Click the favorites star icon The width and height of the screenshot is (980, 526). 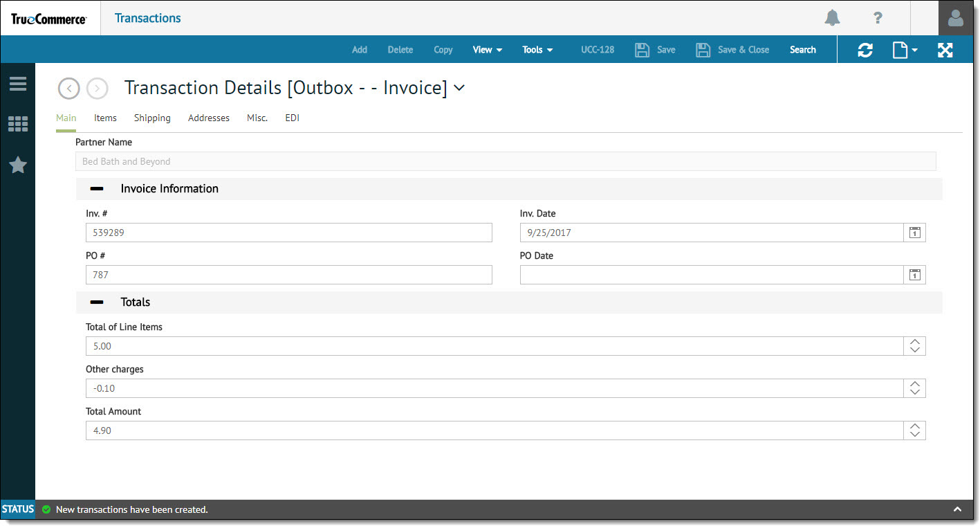[18, 165]
